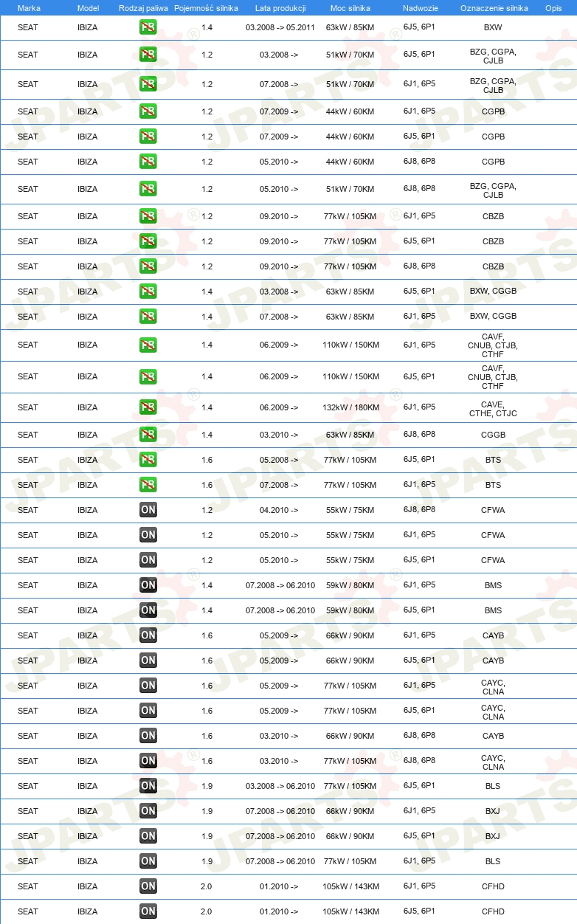This screenshot has height=924, width=577.
Task: Click PB icon for 1.2 51kW 6J1, 6P5 row
Action: click(x=148, y=84)
